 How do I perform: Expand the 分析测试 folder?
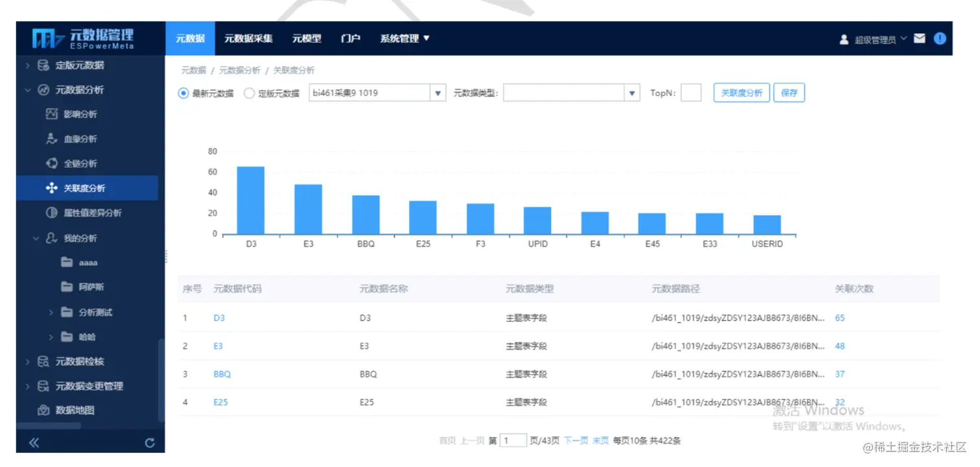(51, 312)
